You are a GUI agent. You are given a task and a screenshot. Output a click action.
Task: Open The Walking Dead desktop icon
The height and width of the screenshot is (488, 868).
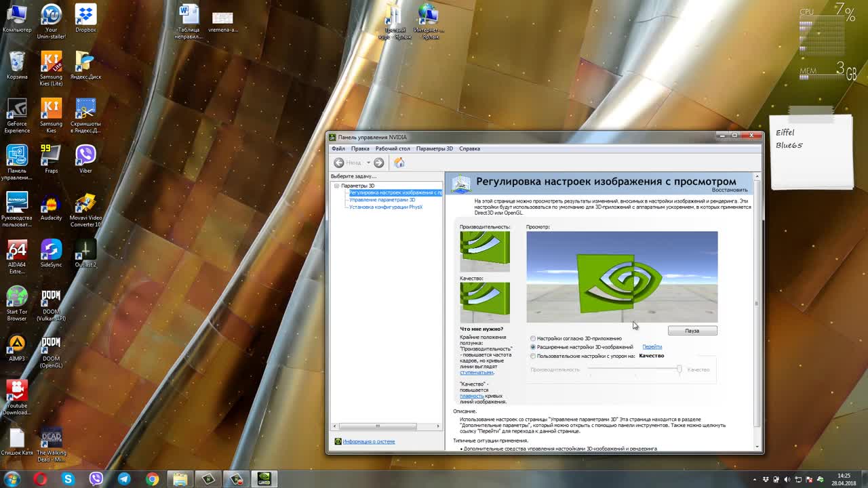(x=52, y=445)
